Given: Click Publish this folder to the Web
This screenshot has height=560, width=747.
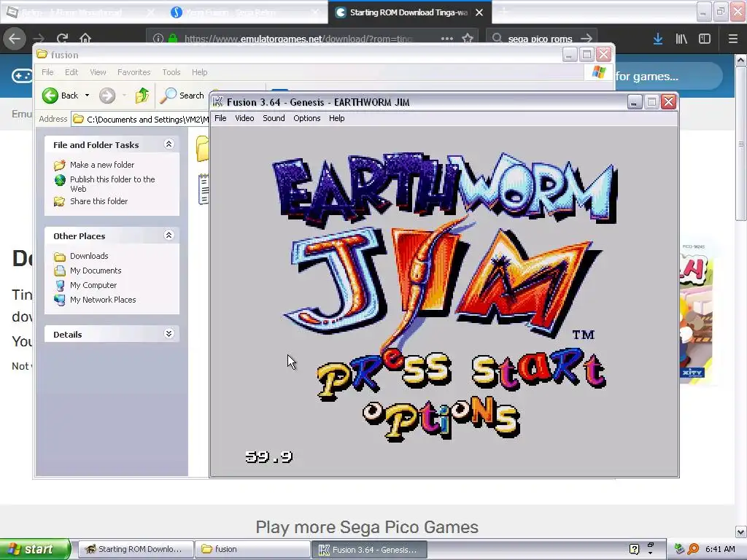Looking at the screenshot, I should point(112,184).
